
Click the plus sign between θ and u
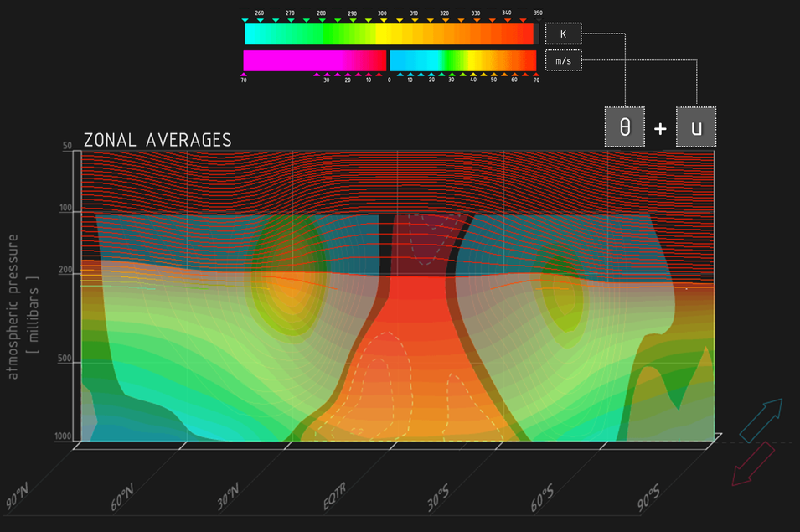click(x=660, y=128)
